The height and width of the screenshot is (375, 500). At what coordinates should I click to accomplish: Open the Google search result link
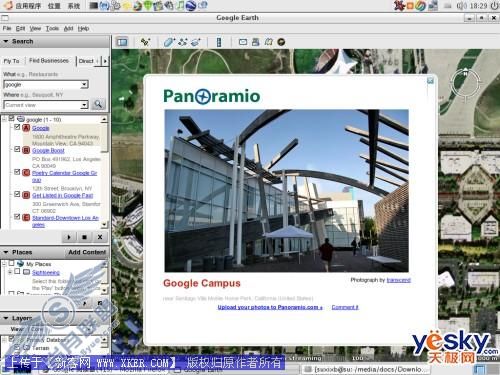(41, 128)
